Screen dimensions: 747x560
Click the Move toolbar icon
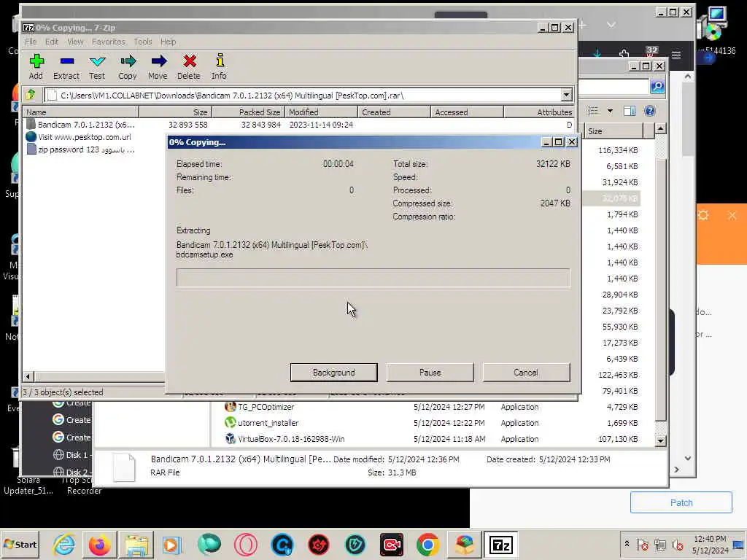click(158, 66)
